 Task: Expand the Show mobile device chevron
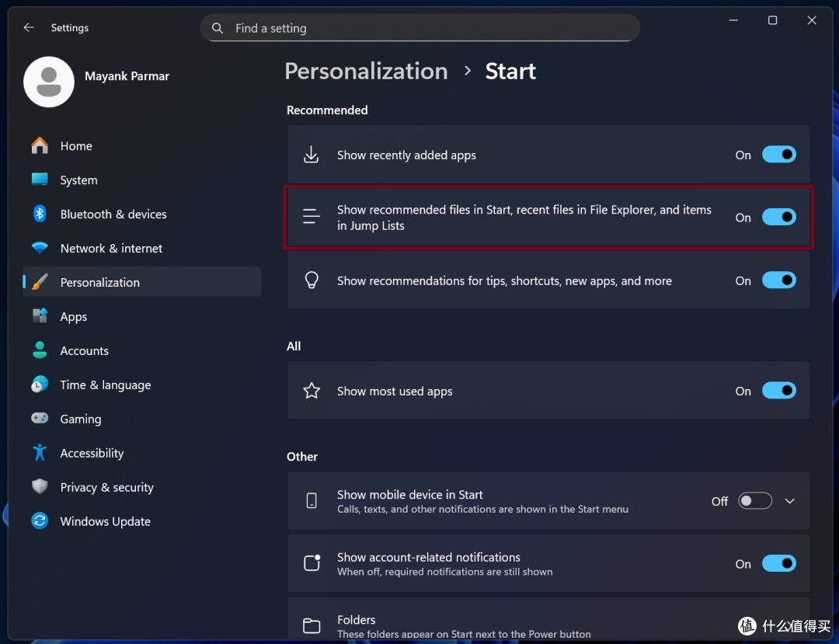(x=790, y=500)
